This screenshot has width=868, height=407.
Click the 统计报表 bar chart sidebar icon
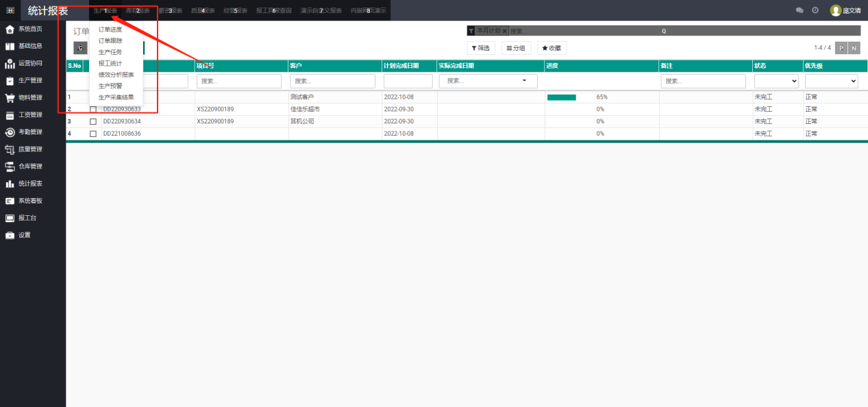coord(10,184)
